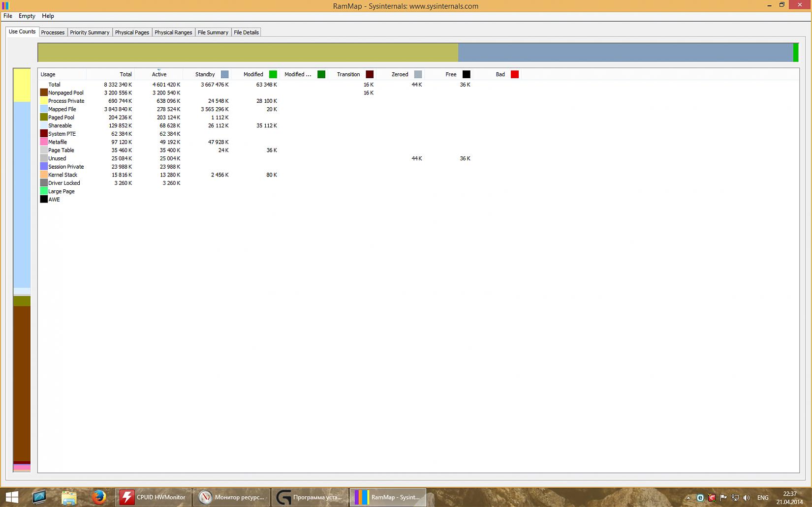
Task: Select the 'Unused' usage row label
Action: [57, 158]
